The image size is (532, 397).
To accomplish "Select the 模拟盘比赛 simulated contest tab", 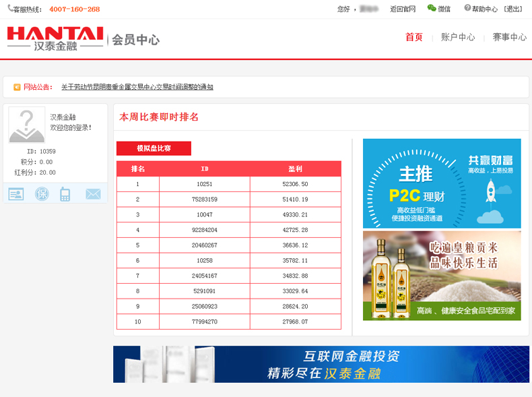I will point(154,148).
